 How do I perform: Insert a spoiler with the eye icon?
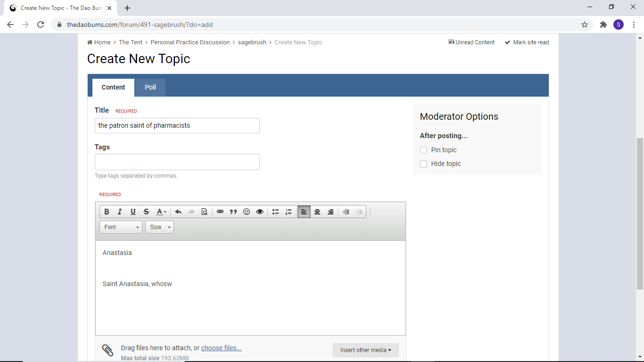pyautogui.click(x=260, y=212)
